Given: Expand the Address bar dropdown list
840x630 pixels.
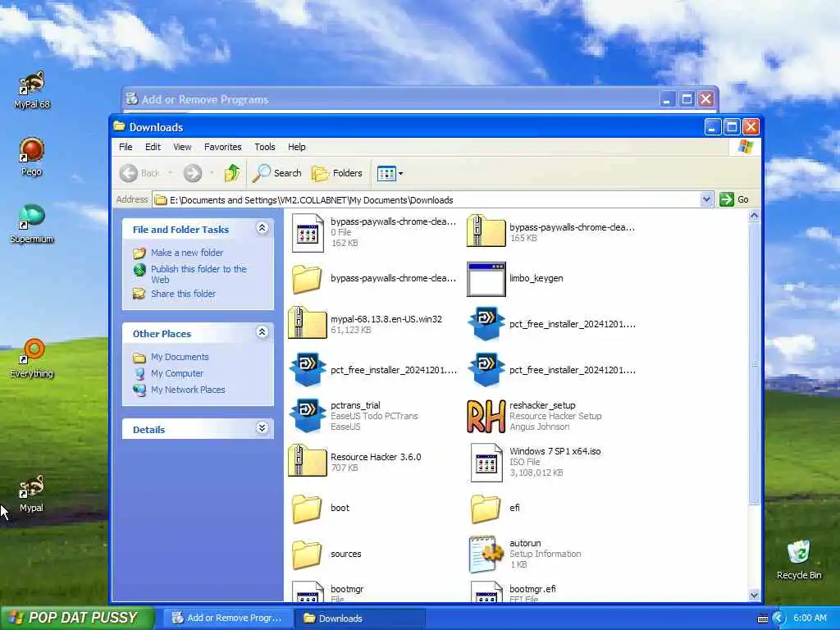Looking at the screenshot, I should click(706, 199).
